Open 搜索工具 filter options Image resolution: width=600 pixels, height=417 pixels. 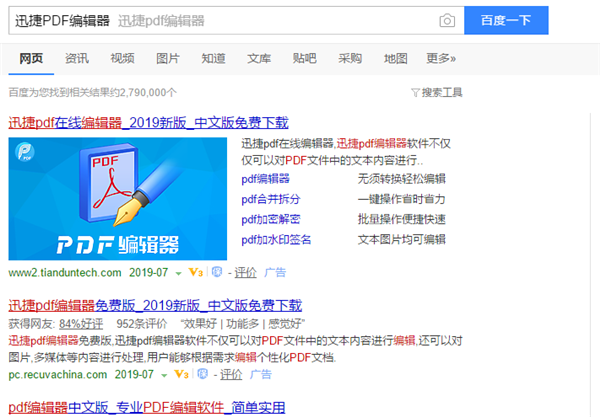pos(442,93)
